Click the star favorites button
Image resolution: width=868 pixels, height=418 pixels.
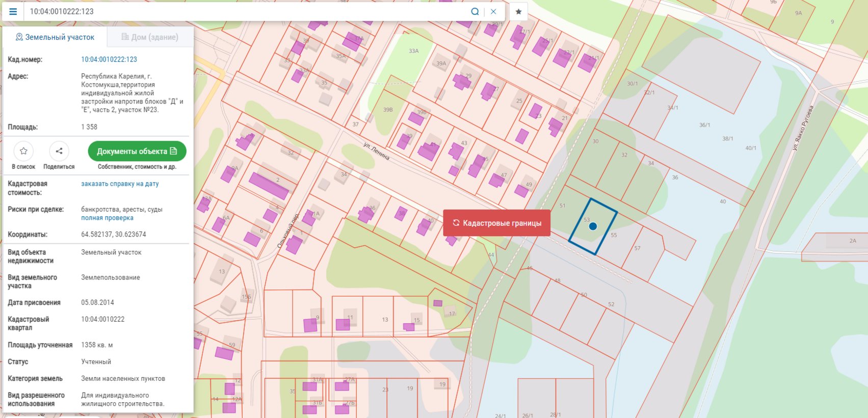(x=518, y=11)
